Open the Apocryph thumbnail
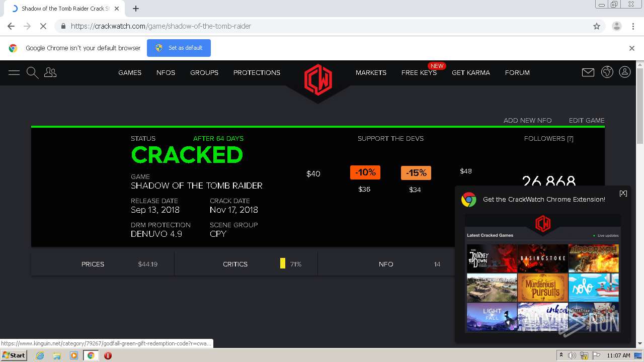The height and width of the screenshot is (362, 644). point(594,258)
